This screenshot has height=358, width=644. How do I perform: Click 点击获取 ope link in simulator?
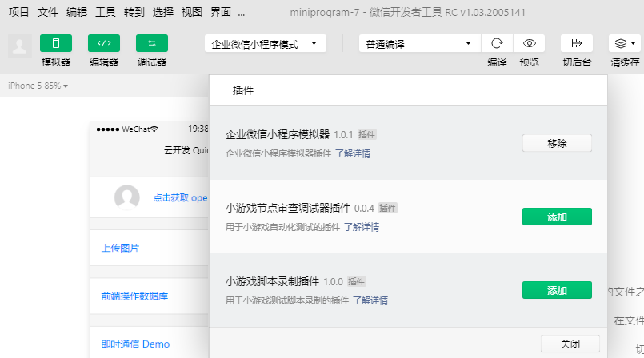click(180, 197)
